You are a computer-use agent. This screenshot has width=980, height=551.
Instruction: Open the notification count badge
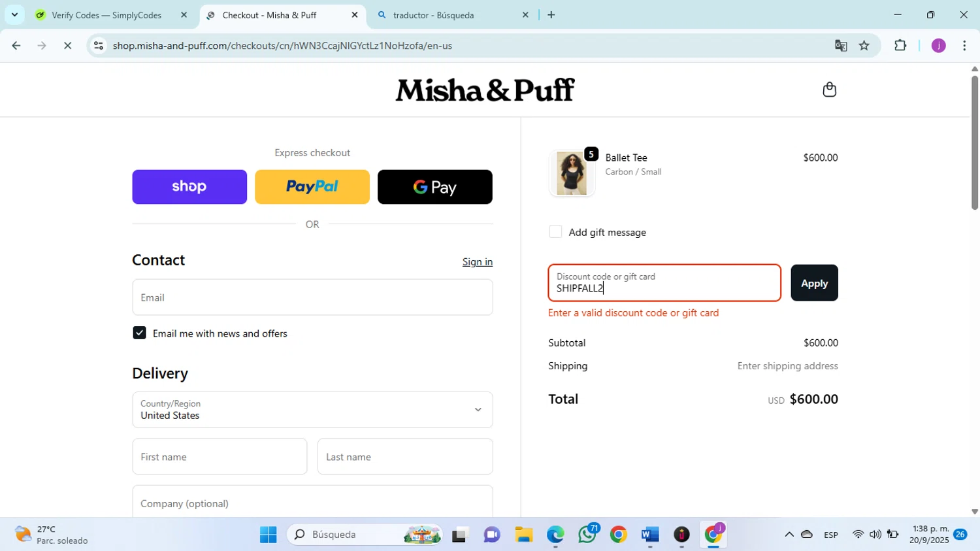(x=960, y=535)
